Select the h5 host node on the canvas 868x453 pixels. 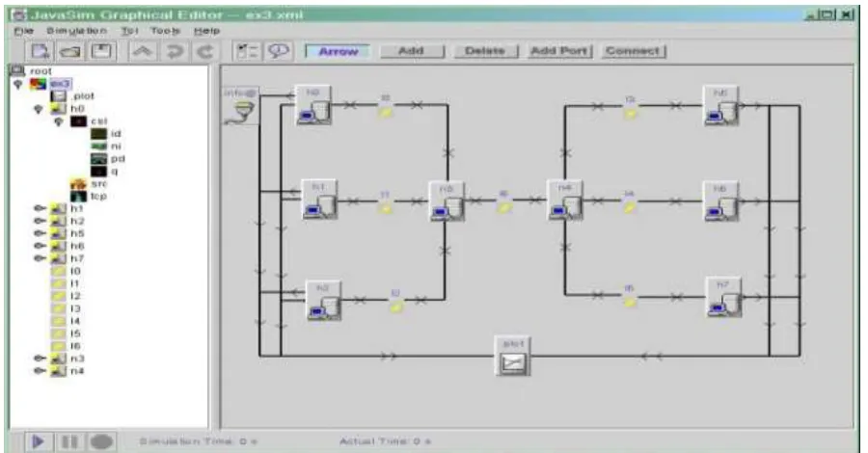pyautogui.click(x=720, y=106)
